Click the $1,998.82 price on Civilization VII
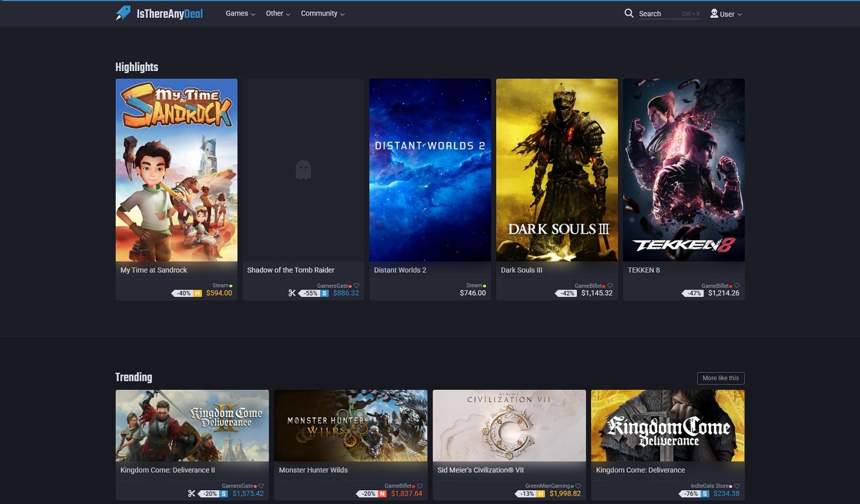 point(565,494)
